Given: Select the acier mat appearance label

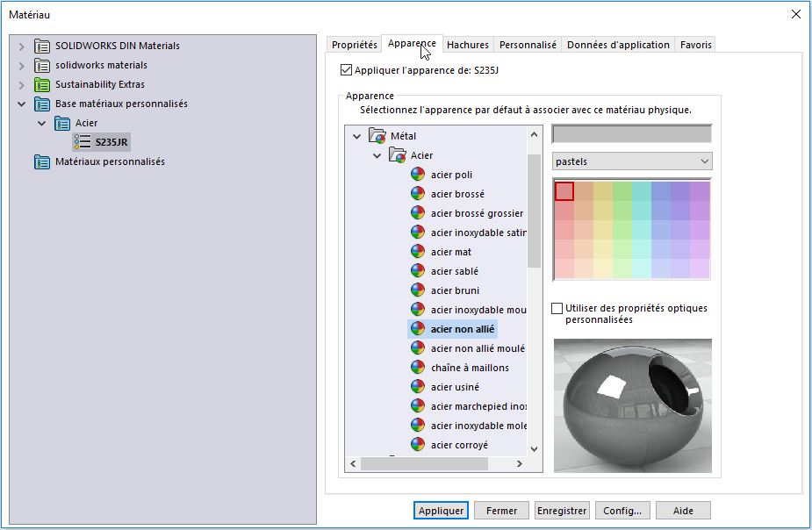Looking at the screenshot, I should tap(451, 252).
